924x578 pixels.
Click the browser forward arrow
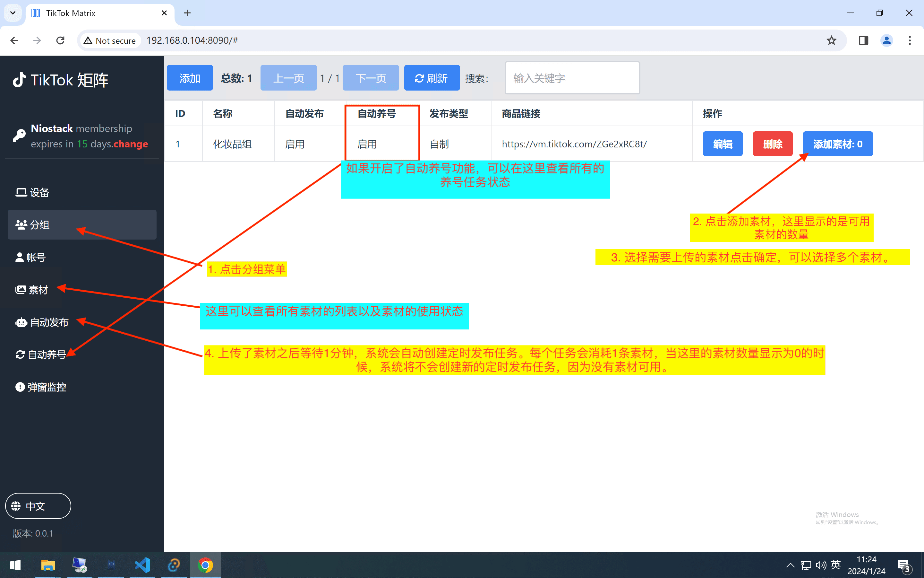point(37,40)
